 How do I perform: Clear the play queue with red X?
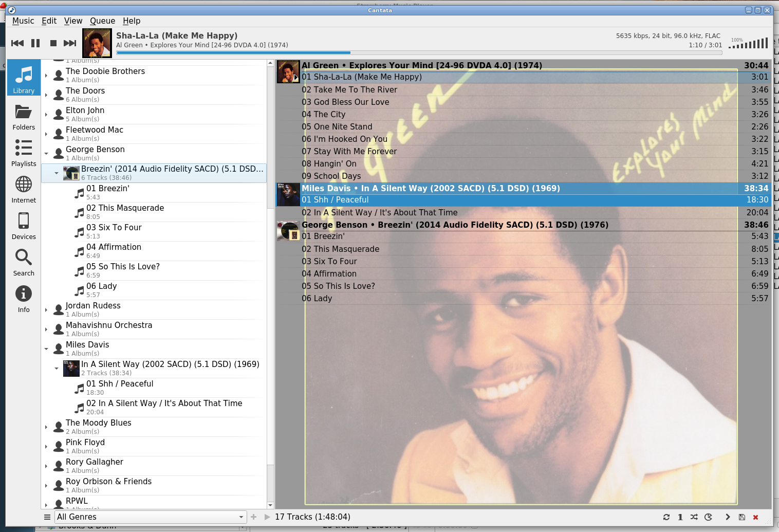[x=755, y=517]
